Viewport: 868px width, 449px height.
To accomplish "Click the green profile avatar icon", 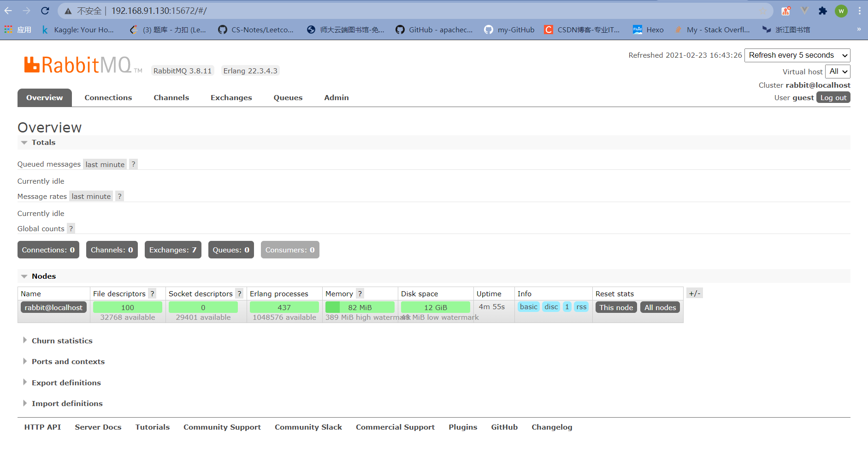I will (x=841, y=11).
